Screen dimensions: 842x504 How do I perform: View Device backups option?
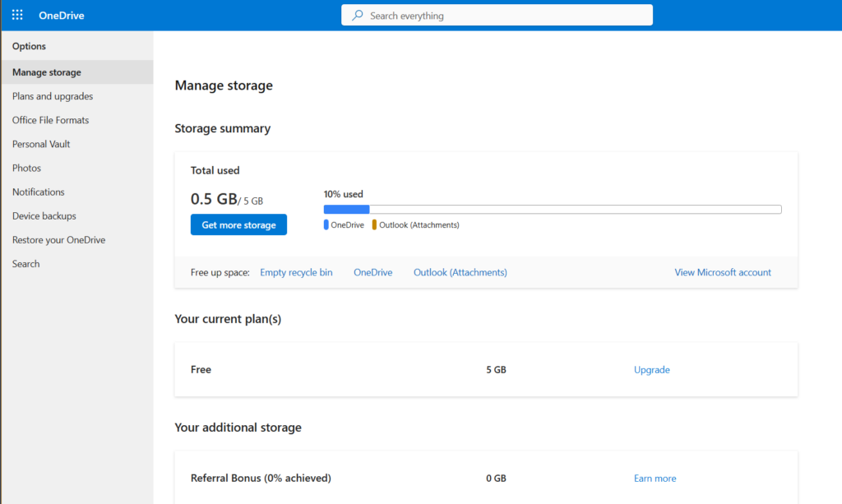click(x=44, y=215)
